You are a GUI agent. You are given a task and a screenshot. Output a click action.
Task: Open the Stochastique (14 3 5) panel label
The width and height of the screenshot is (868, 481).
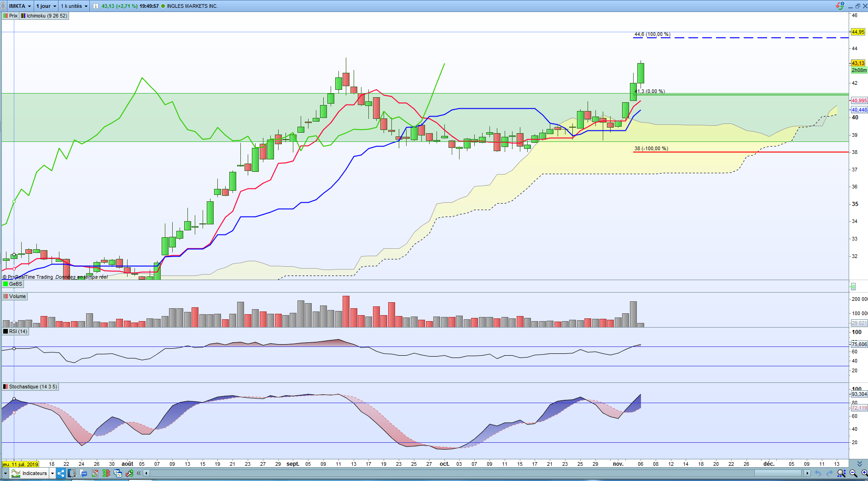(30, 387)
